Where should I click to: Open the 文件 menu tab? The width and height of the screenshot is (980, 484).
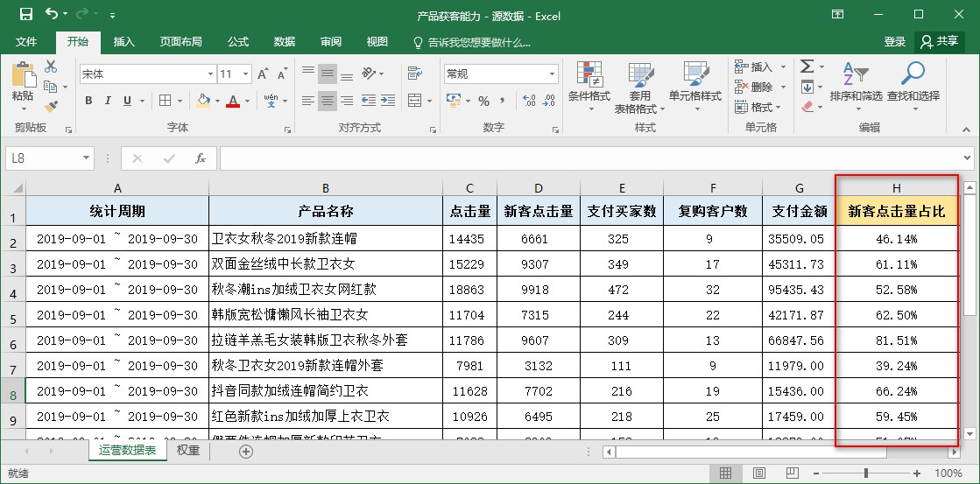tap(26, 42)
